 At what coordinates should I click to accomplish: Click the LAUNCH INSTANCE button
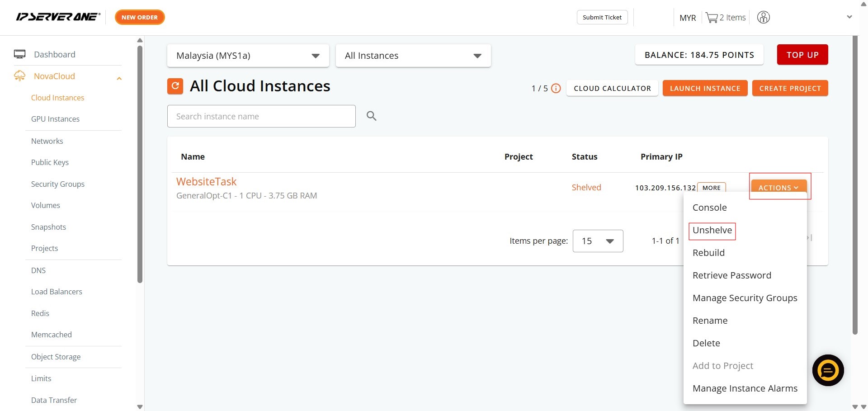coord(705,88)
